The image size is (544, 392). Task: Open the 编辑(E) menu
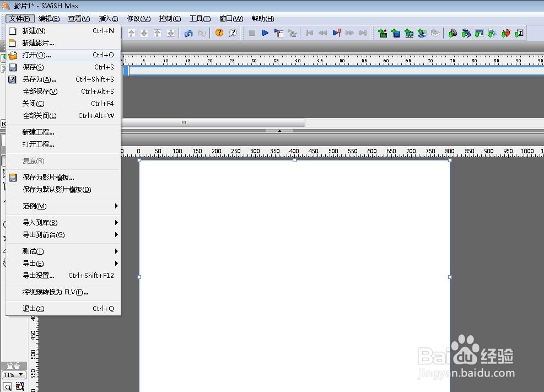pyautogui.click(x=49, y=19)
